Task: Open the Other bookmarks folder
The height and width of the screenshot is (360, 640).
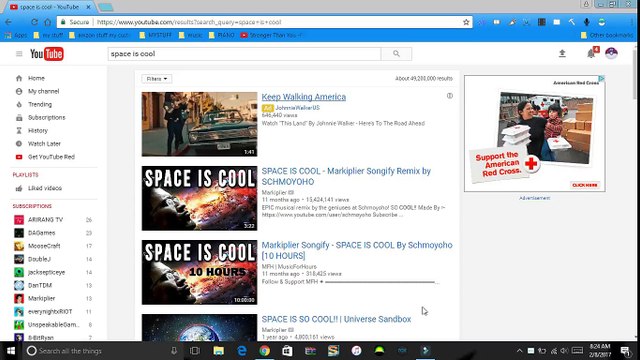Action: coord(607,35)
